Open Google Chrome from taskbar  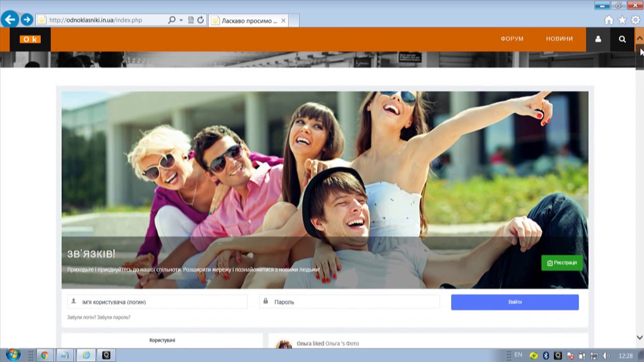44,355
